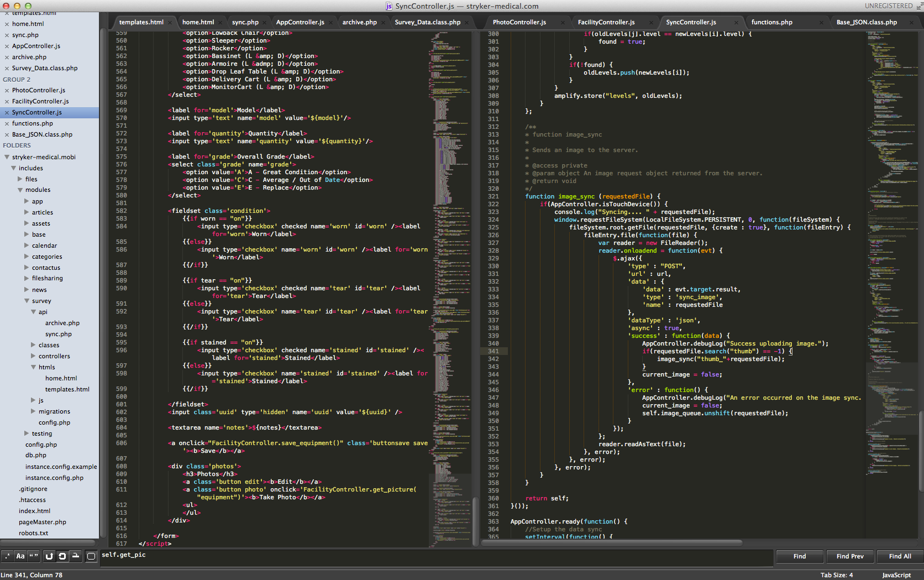Viewport: 924px width, 580px height.
Task: Click sidebar X next to PhotoController.js
Action: [x=7, y=91]
